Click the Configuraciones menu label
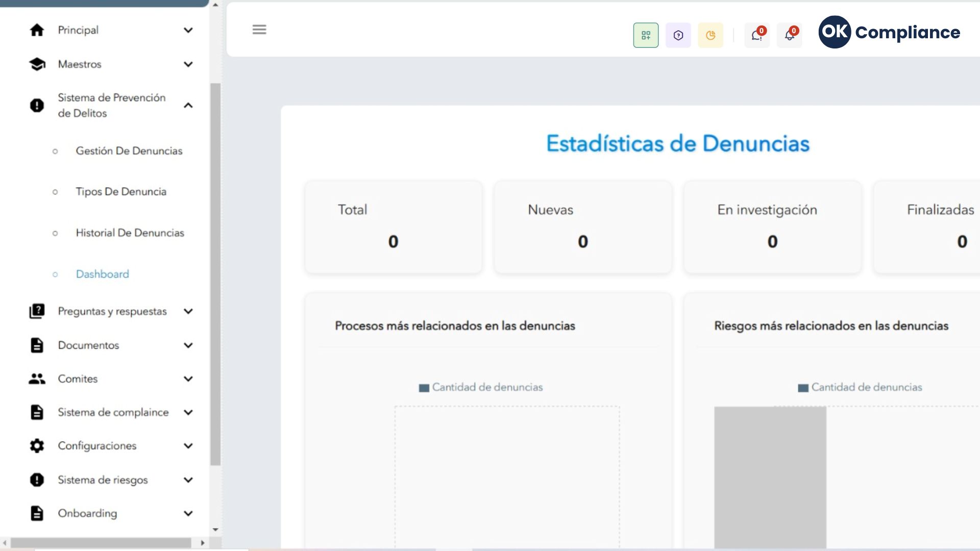 coord(97,446)
